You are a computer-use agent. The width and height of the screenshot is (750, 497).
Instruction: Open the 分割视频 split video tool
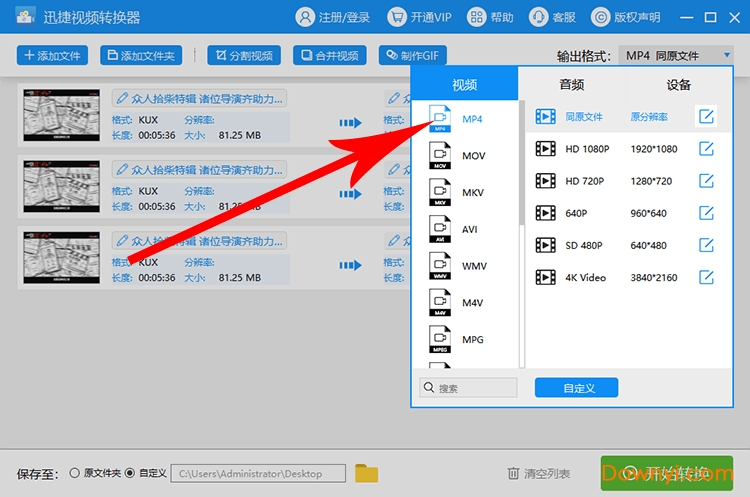point(244,55)
